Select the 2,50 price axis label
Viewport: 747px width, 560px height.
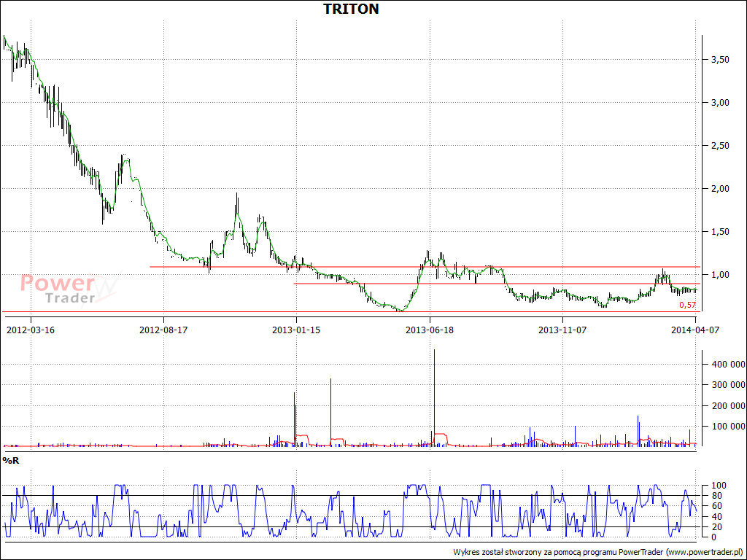720,146
